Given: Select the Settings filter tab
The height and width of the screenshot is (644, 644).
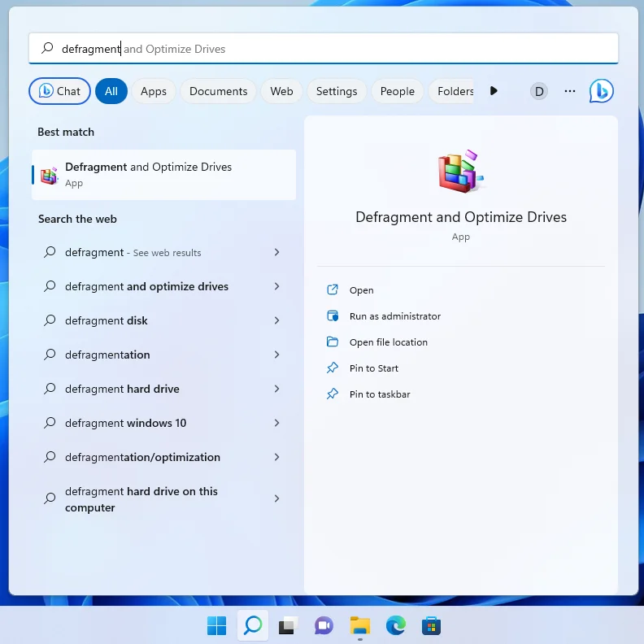Looking at the screenshot, I should [336, 91].
